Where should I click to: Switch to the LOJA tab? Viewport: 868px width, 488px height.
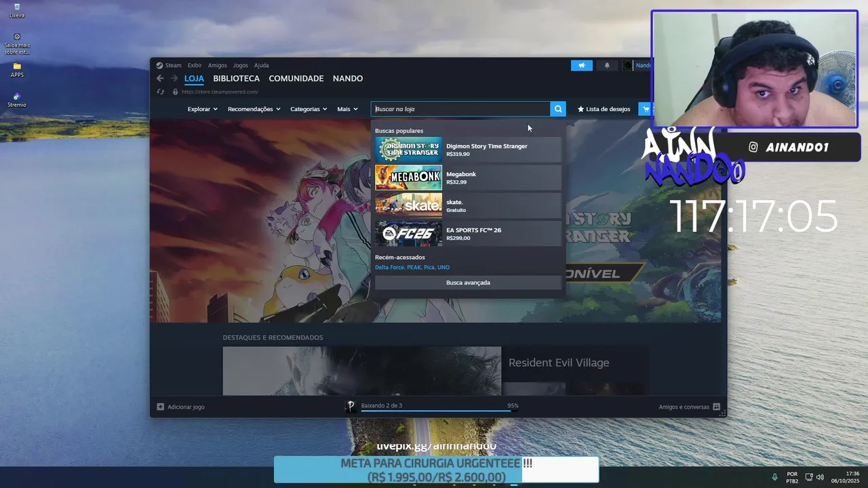(194, 79)
